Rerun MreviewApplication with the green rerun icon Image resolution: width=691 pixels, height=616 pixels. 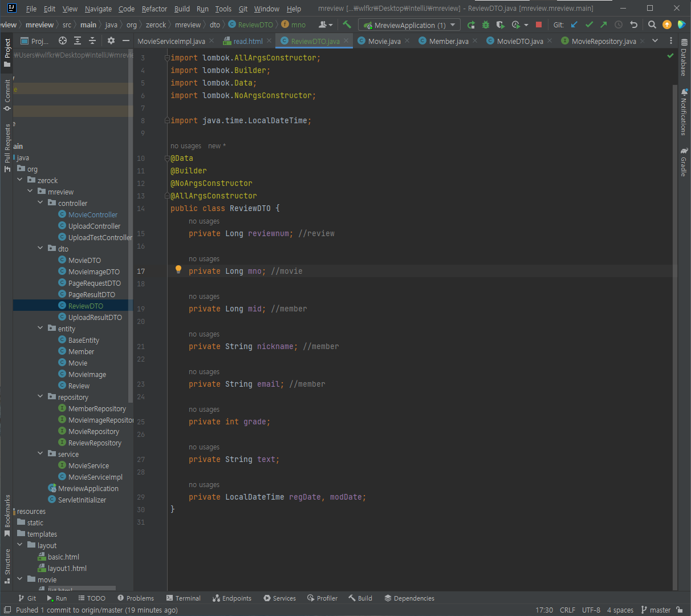tap(471, 25)
